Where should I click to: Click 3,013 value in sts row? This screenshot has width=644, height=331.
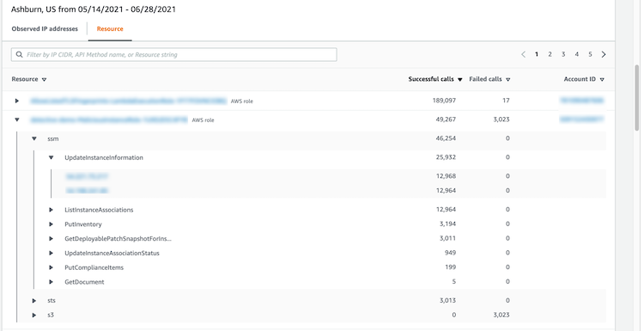click(x=447, y=300)
